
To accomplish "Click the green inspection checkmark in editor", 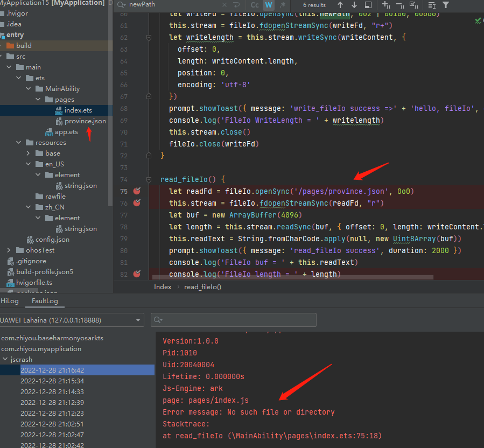I will [x=478, y=20].
